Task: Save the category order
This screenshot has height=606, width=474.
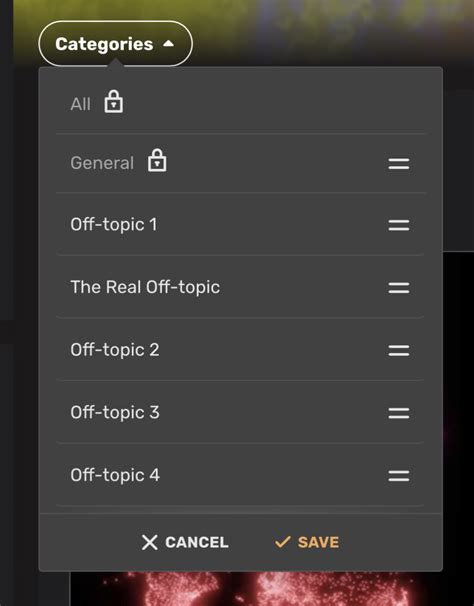Action: (307, 542)
